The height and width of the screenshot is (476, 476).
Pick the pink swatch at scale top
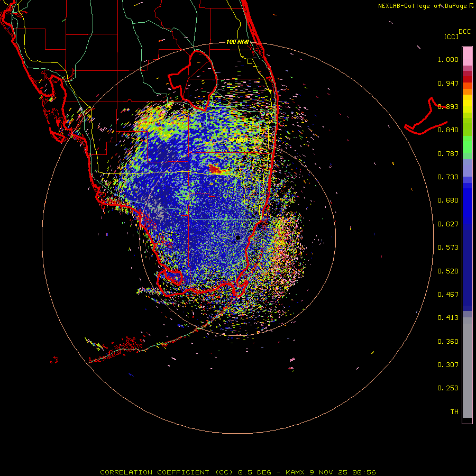[467, 56]
